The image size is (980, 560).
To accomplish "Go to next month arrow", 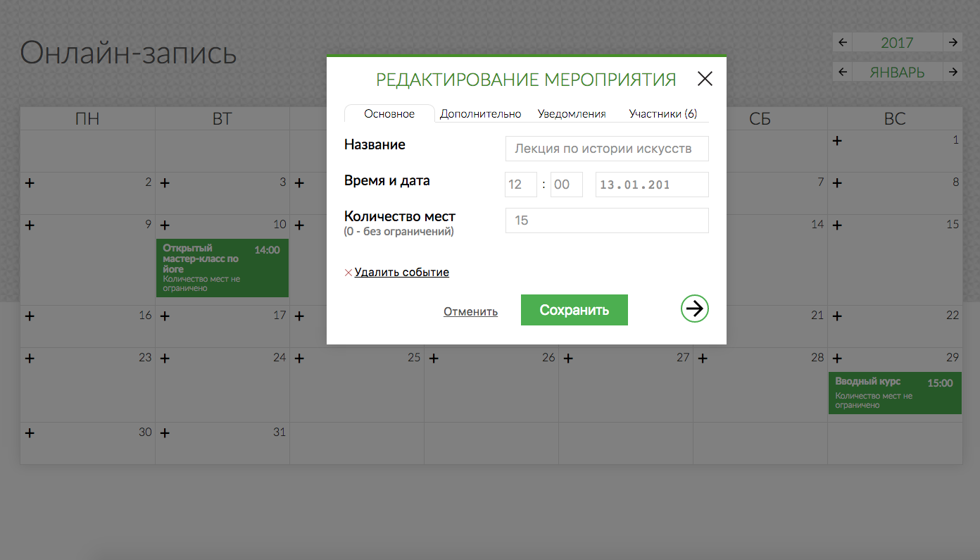I will [953, 72].
